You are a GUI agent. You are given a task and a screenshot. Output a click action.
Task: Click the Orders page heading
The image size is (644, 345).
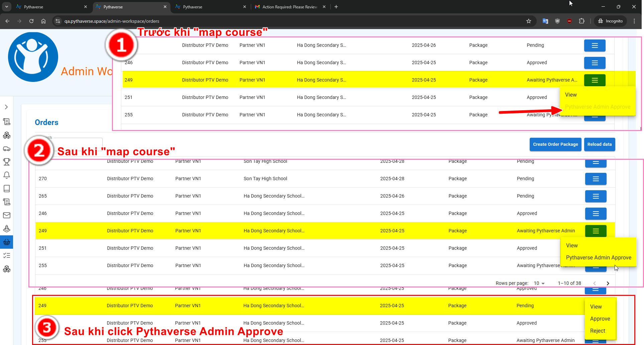(x=46, y=122)
